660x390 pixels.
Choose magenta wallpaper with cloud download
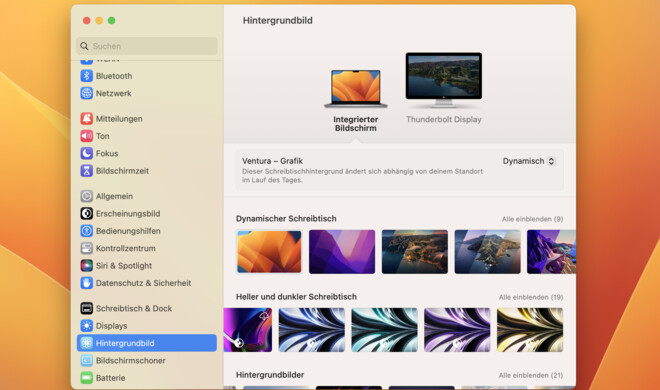coord(248,330)
